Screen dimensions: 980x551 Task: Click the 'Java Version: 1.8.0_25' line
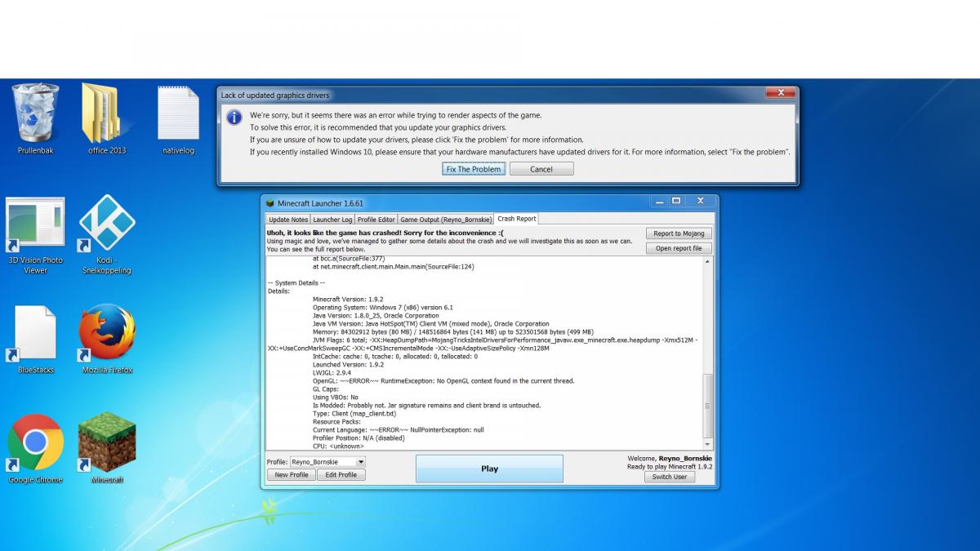[376, 316]
